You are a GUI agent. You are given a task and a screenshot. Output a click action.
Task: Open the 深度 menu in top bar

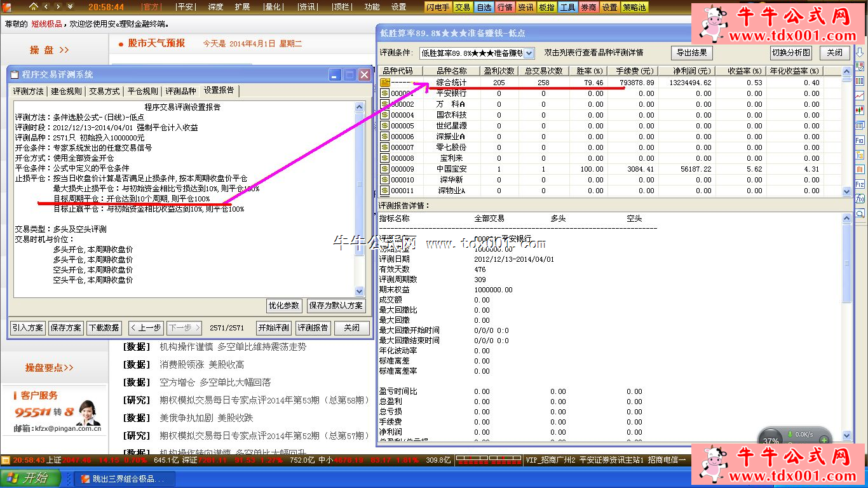pyautogui.click(x=215, y=7)
